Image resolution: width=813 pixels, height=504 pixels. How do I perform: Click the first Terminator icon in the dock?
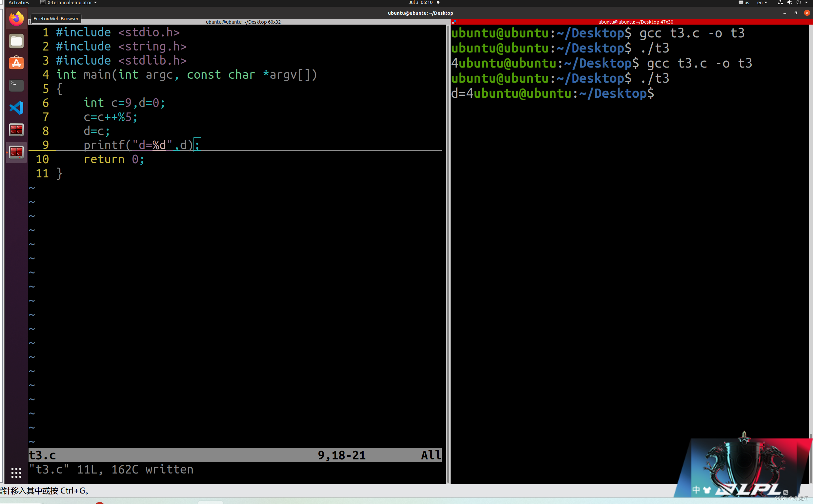[16, 130]
